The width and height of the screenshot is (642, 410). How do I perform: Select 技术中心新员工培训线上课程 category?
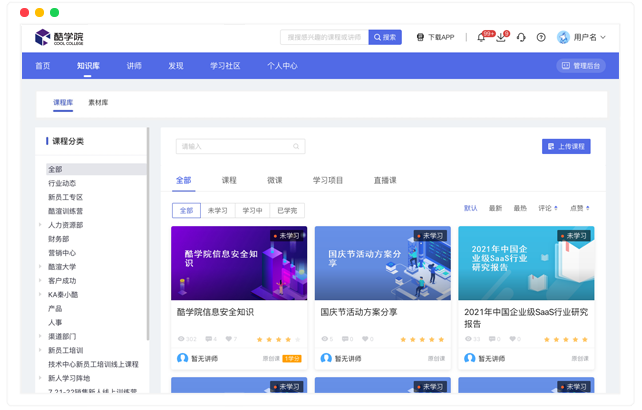point(93,364)
